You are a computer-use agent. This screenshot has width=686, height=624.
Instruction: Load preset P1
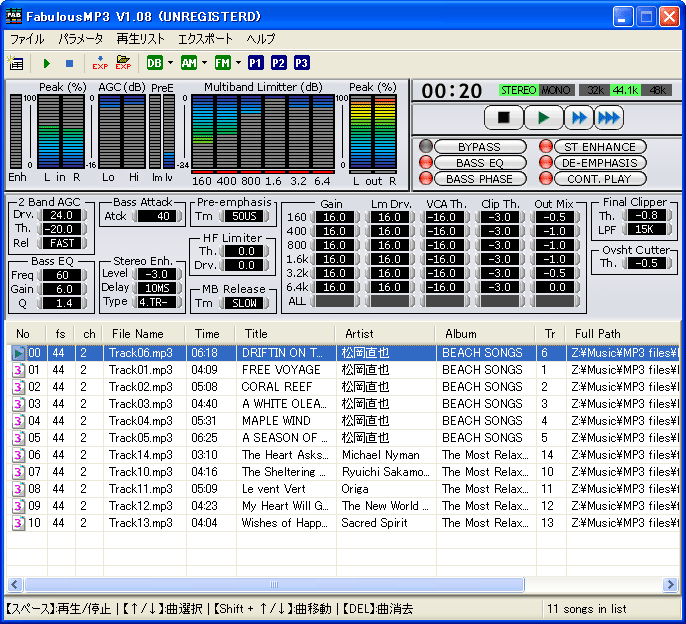point(256,63)
